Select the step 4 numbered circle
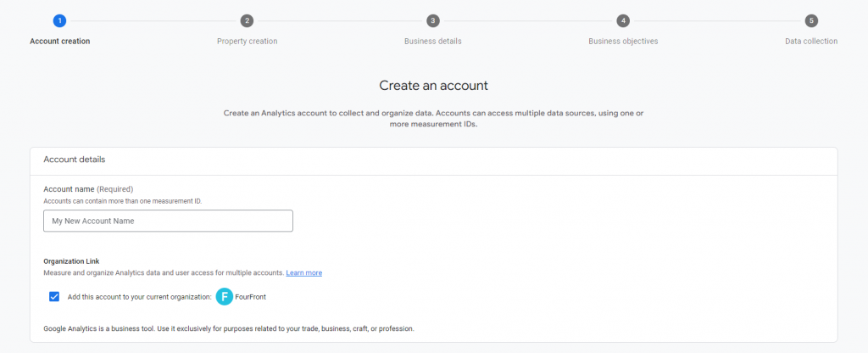 coord(623,21)
